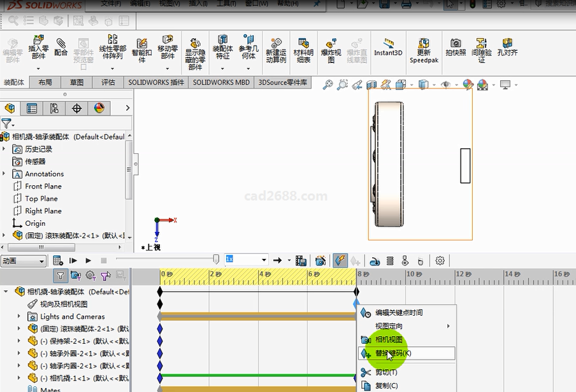Viewport: 576px width, 392px height.
Task: Toggle the timeline filter funnel button
Action: 61,276
